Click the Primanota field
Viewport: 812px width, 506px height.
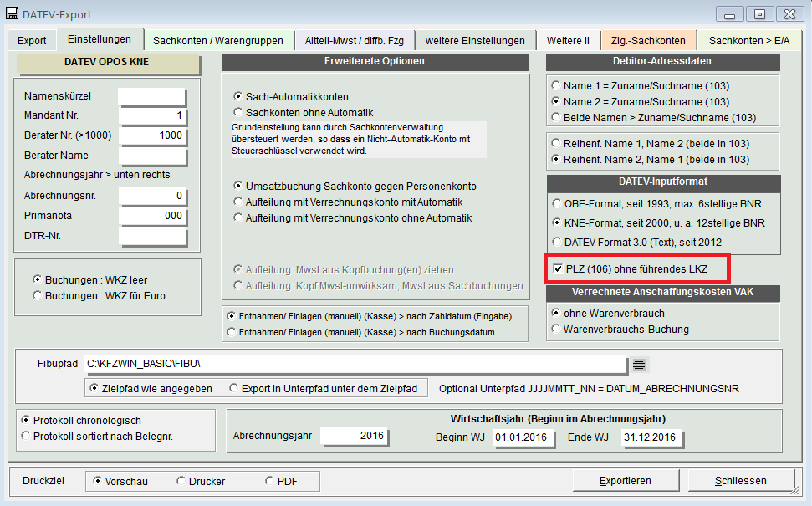tap(151, 216)
